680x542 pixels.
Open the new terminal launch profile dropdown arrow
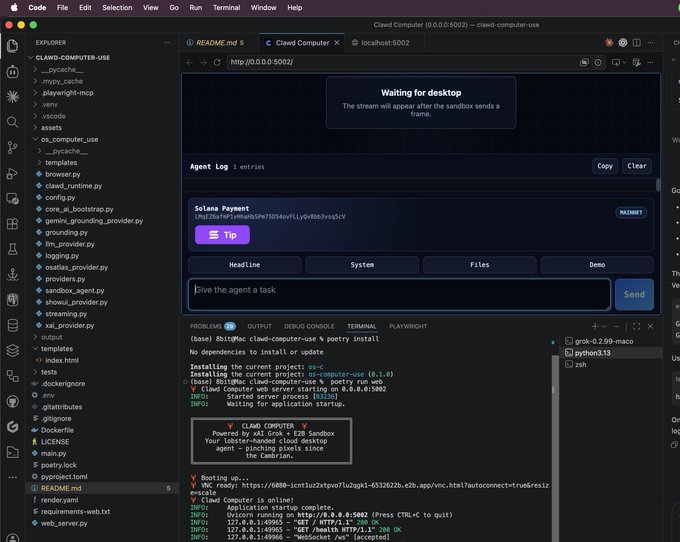604,326
